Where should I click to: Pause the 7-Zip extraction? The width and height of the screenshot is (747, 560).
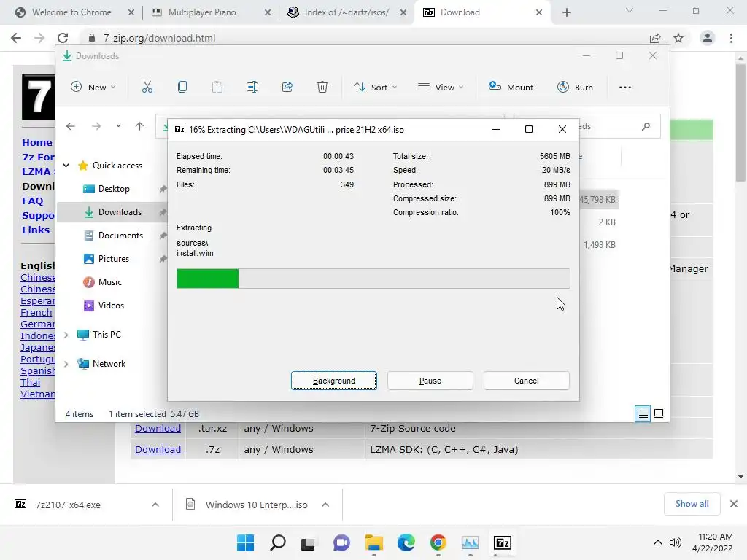(430, 381)
